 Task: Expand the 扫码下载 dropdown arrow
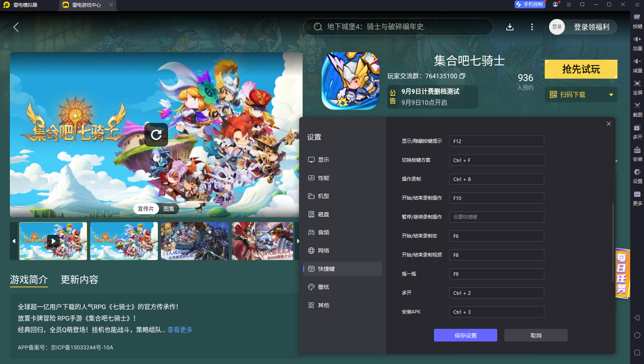pyautogui.click(x=611, y=95)
